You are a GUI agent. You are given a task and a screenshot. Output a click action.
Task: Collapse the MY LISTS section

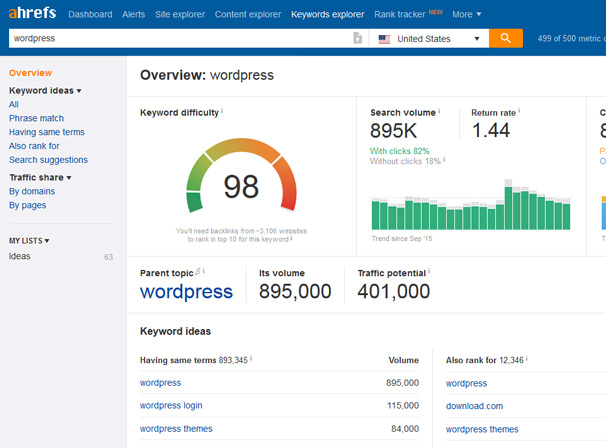29,240
